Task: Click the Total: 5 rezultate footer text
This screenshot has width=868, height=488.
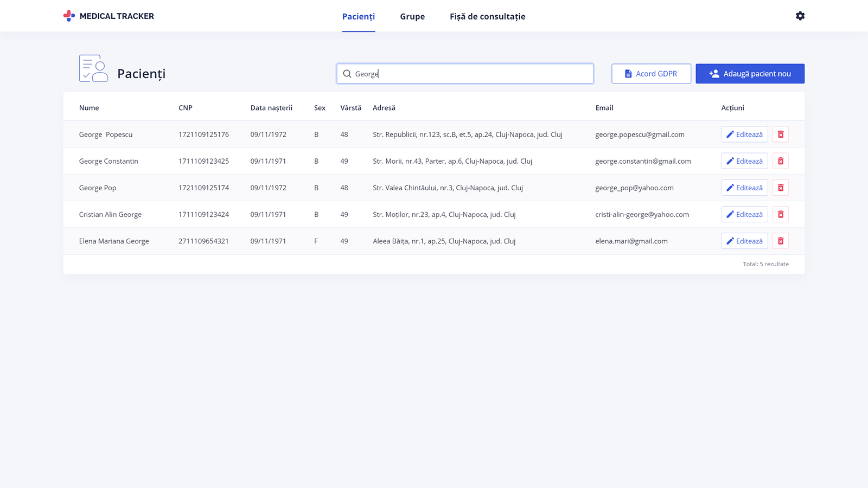Action: (x=765, y=264)
